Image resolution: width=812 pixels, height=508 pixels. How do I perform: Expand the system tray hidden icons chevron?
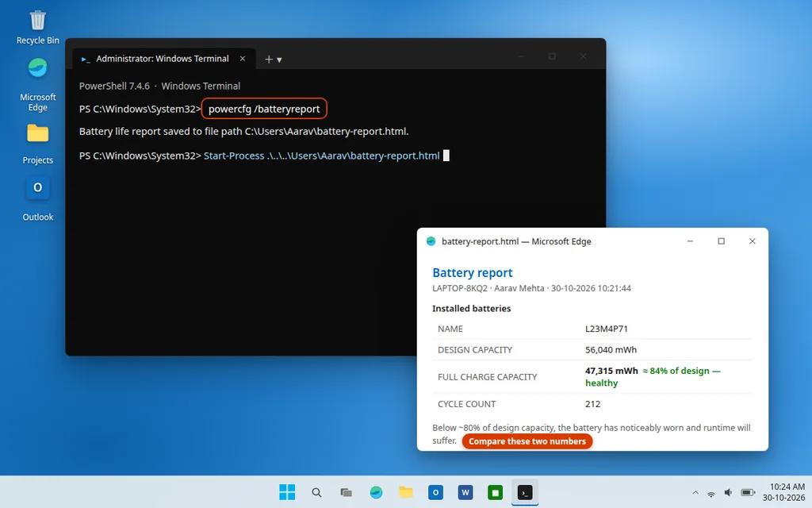pos(695,492)
